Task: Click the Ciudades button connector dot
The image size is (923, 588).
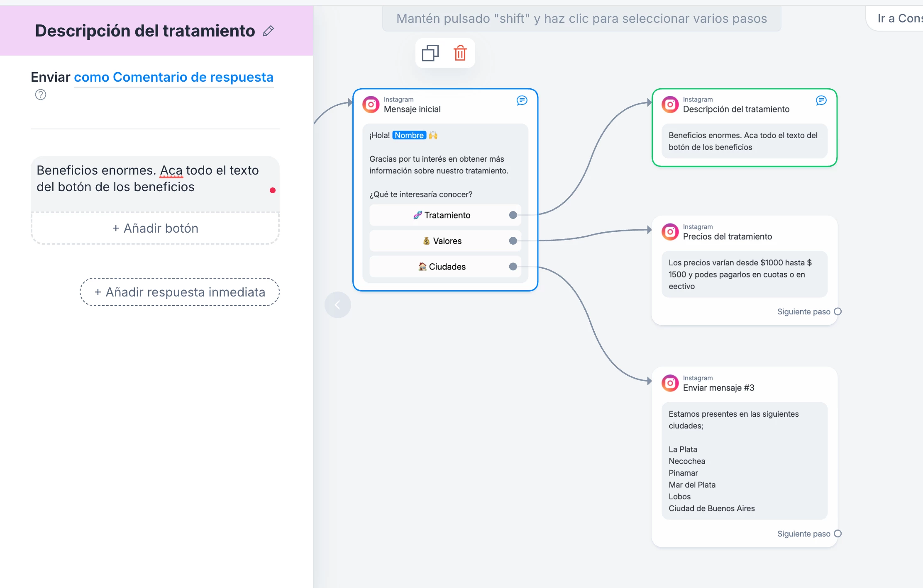Action: click(x=513, y=266)
